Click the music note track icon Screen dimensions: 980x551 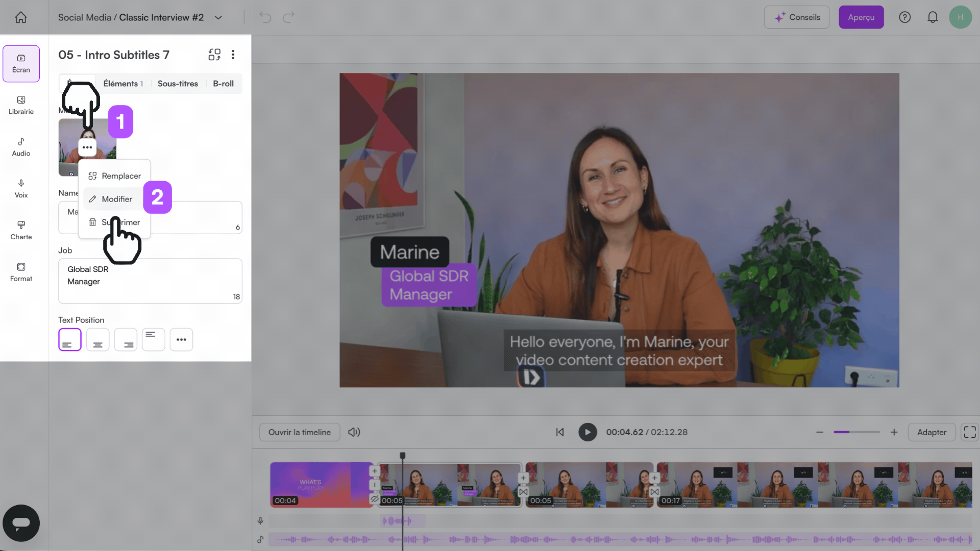(x=260, y=539)
